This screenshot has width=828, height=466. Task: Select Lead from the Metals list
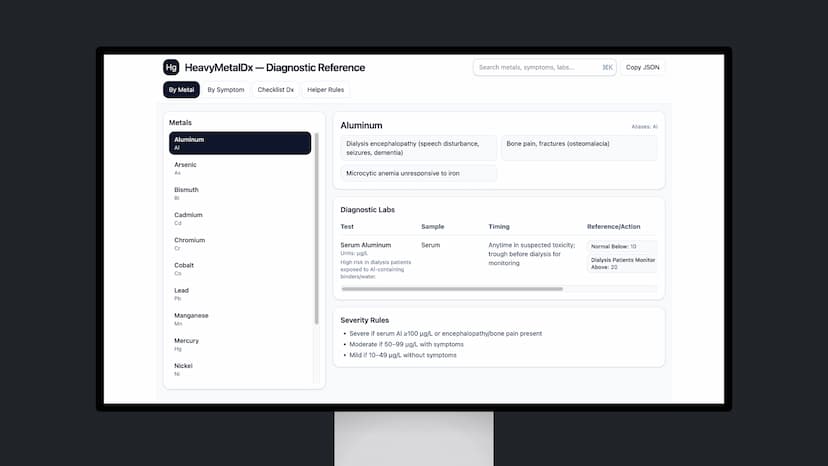click(x=240, y=294)
